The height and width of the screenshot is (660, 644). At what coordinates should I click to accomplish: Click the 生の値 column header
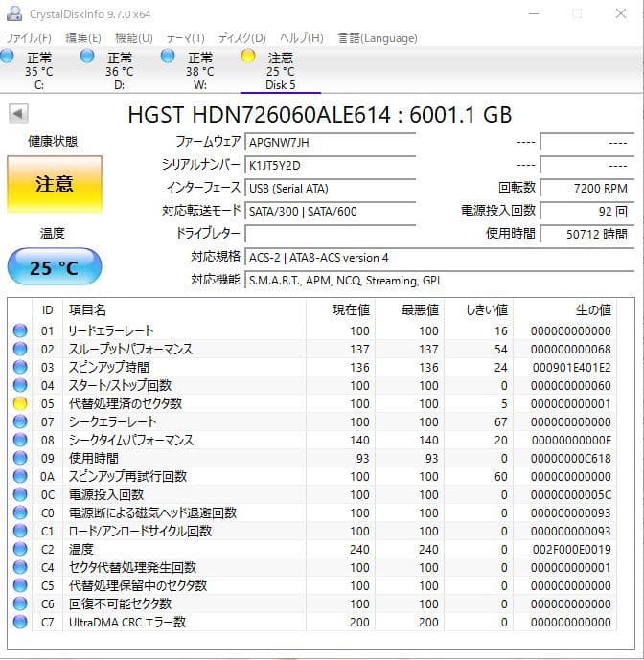[593, 310]
